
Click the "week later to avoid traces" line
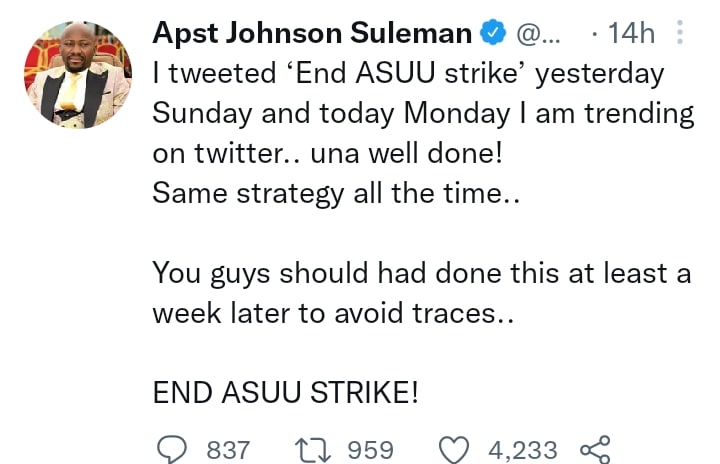point(337,313)
